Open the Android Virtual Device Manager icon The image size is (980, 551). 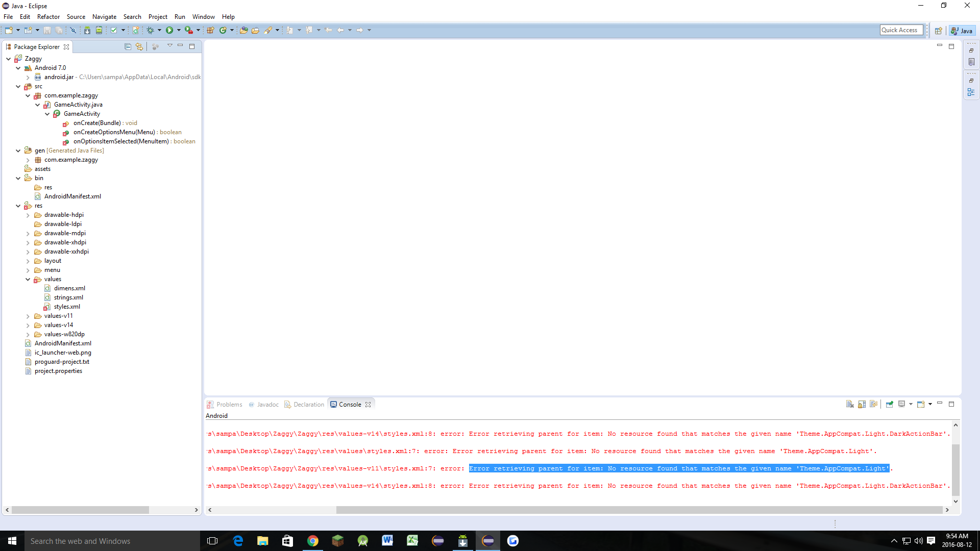[99, 31]
